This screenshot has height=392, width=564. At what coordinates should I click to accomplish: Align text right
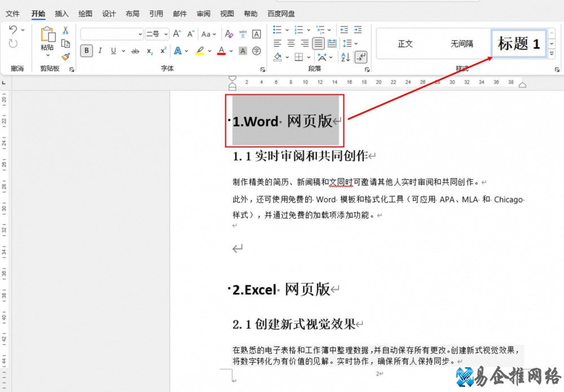pyautogui.click(x=305, y=44)
